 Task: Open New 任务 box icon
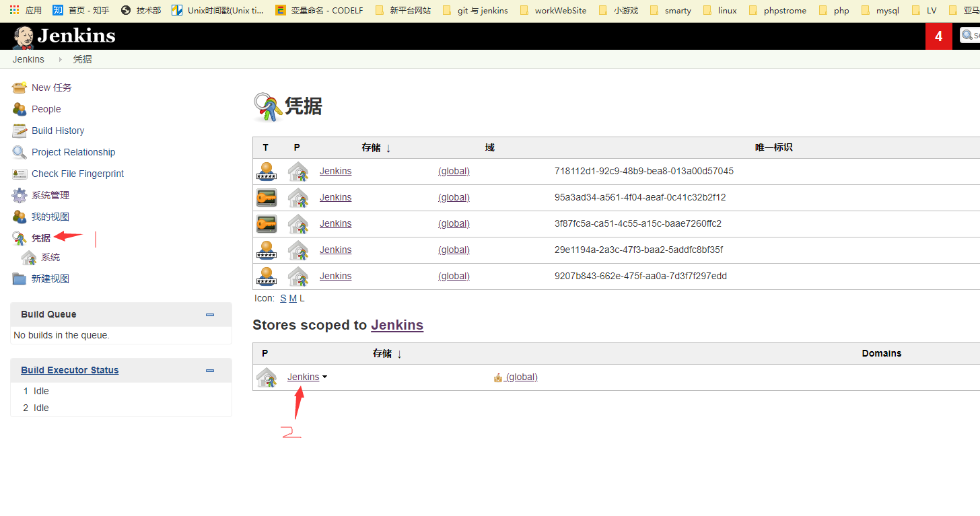point(20,87)
